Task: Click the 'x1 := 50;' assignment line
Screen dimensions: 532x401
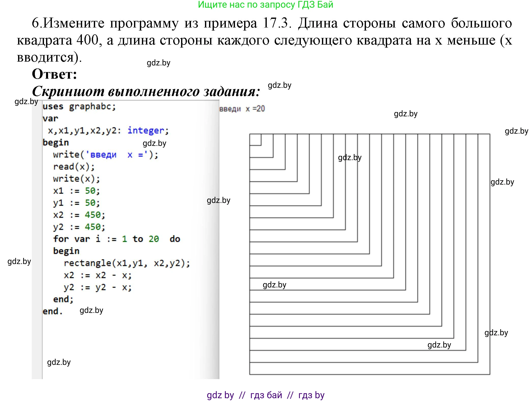Action: (x=76, y=191)
